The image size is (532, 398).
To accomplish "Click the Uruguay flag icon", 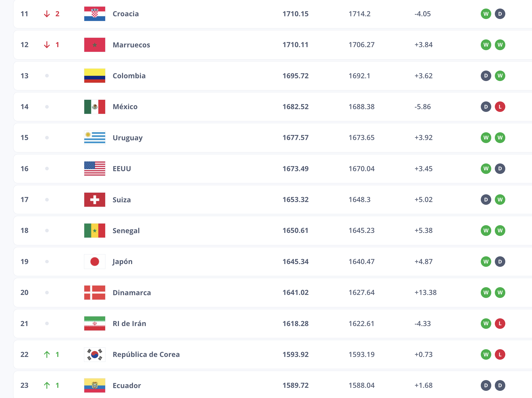I will (94, 138).
